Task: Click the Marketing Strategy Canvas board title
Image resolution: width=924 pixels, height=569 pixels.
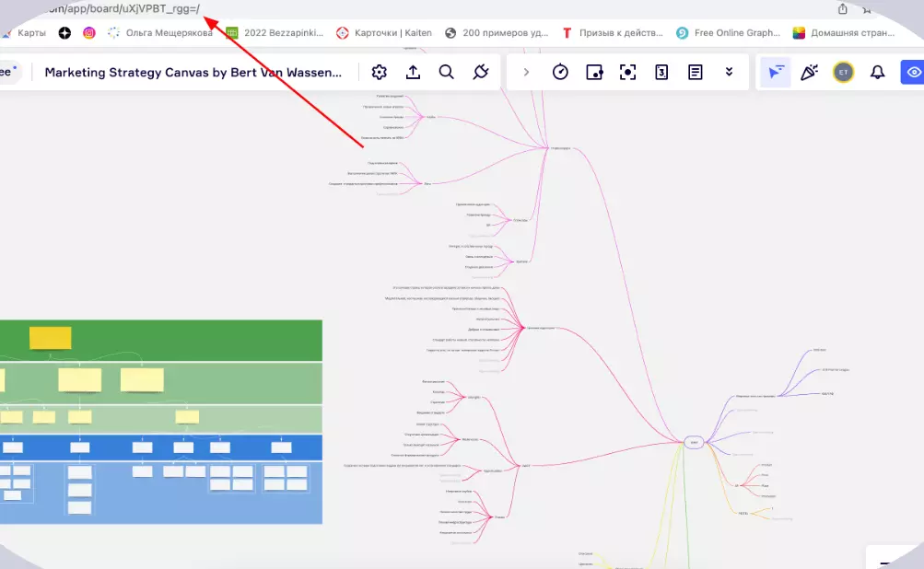Action: (193, 73)
